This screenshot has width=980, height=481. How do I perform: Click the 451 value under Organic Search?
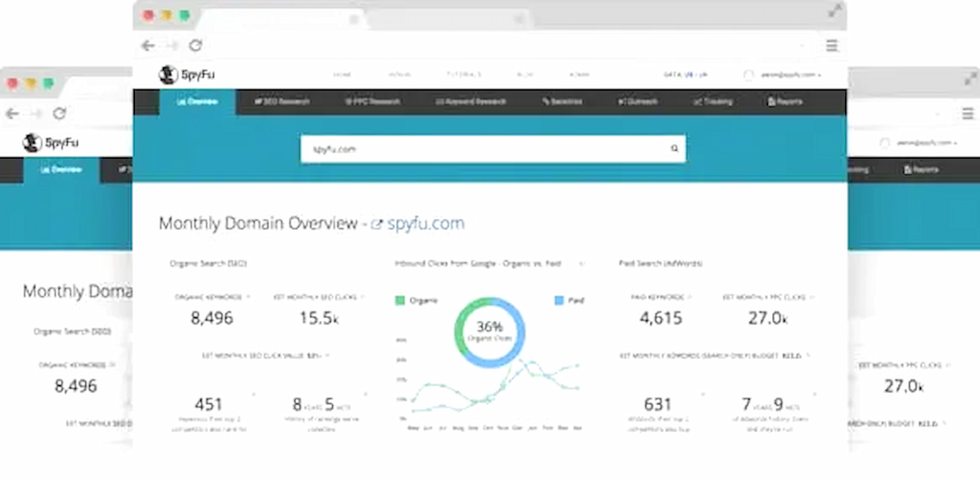point(209,404)
